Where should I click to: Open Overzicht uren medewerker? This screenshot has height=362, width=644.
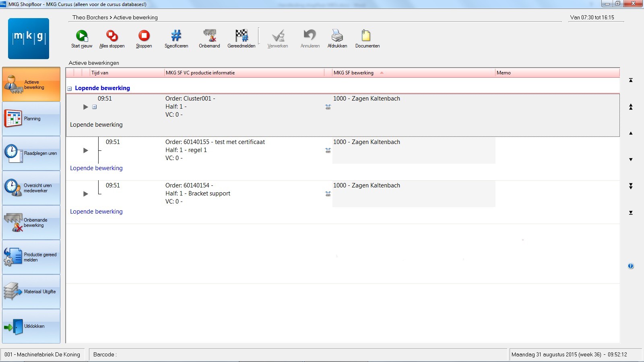coord(31,188)
